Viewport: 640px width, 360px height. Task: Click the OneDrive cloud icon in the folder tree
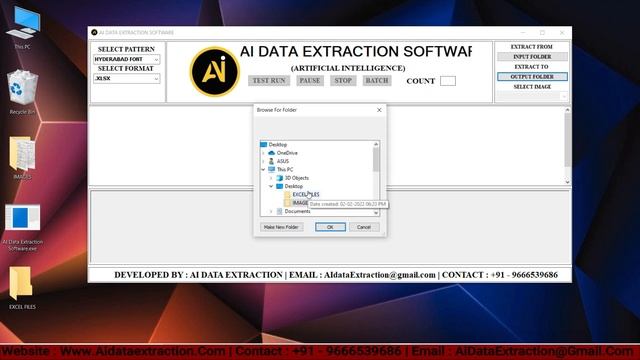(x=271, y=153)
